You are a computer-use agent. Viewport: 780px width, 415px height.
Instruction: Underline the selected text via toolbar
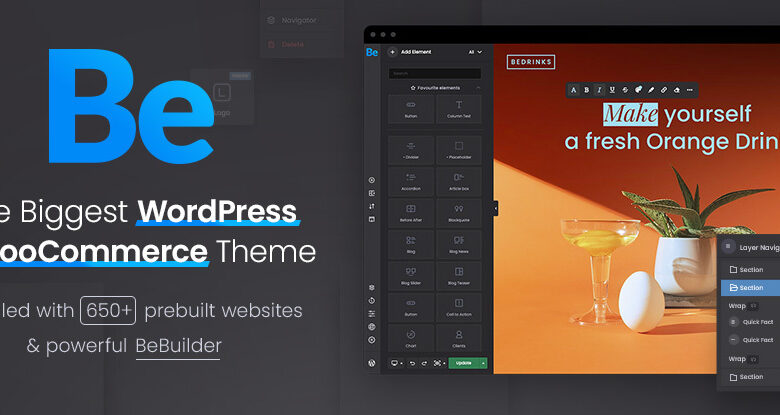coord(612,90)
